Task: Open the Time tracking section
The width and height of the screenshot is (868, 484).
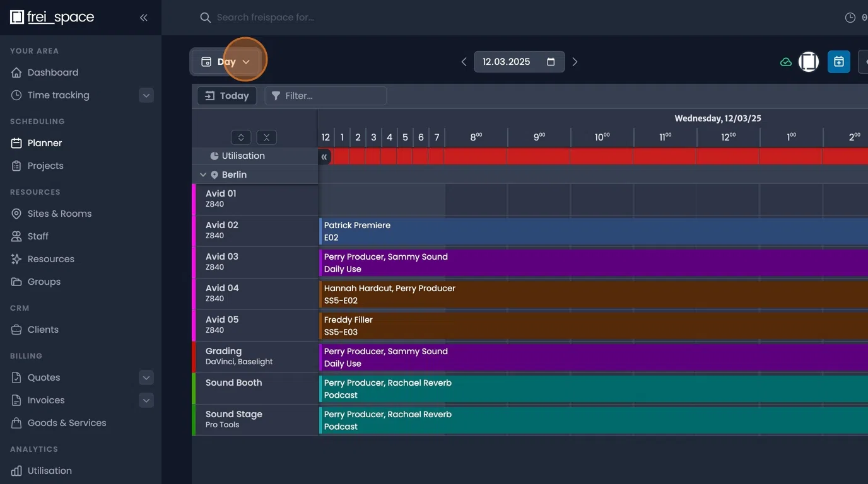Action: pos(58,95)
